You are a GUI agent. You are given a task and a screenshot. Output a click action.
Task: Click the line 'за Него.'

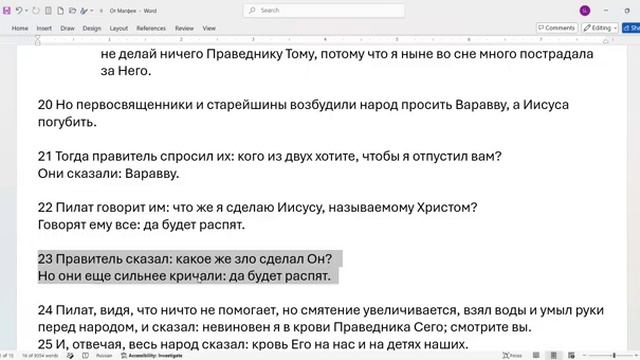click(126, 71)
